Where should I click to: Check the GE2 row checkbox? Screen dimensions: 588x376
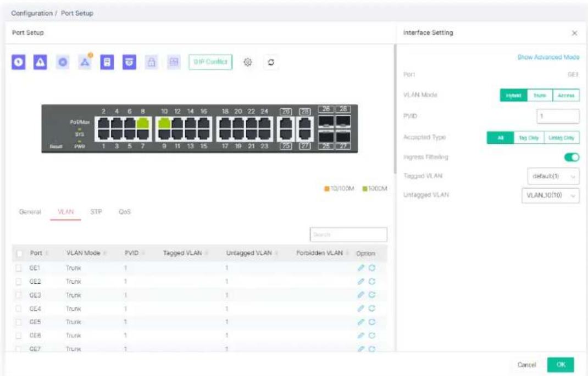click(x=19, y=281)
